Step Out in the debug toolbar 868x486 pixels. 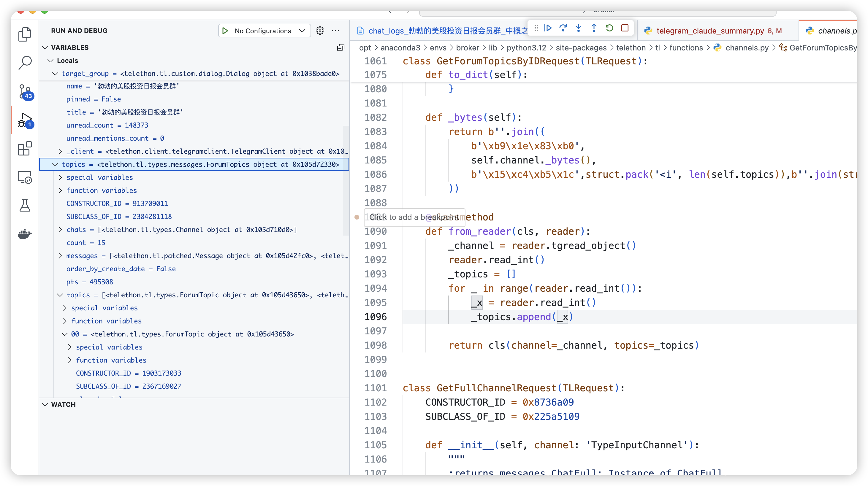click(x=594, y=28)
